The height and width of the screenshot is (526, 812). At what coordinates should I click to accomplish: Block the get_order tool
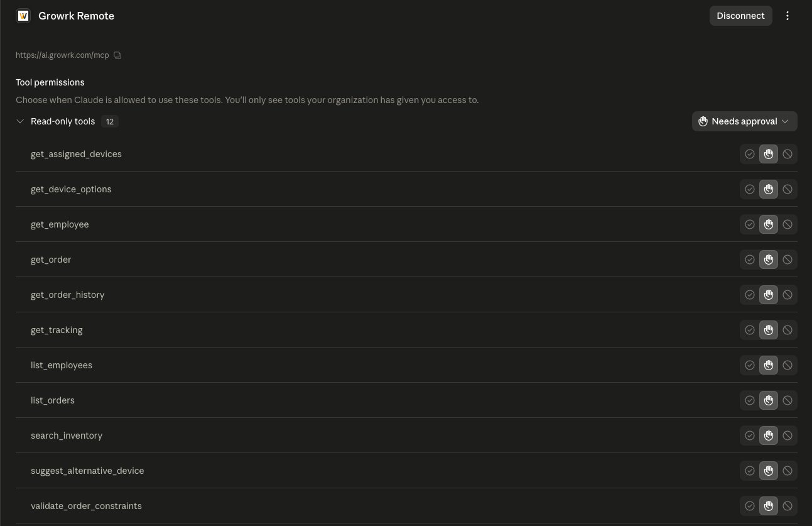click(x=788, y=260)
